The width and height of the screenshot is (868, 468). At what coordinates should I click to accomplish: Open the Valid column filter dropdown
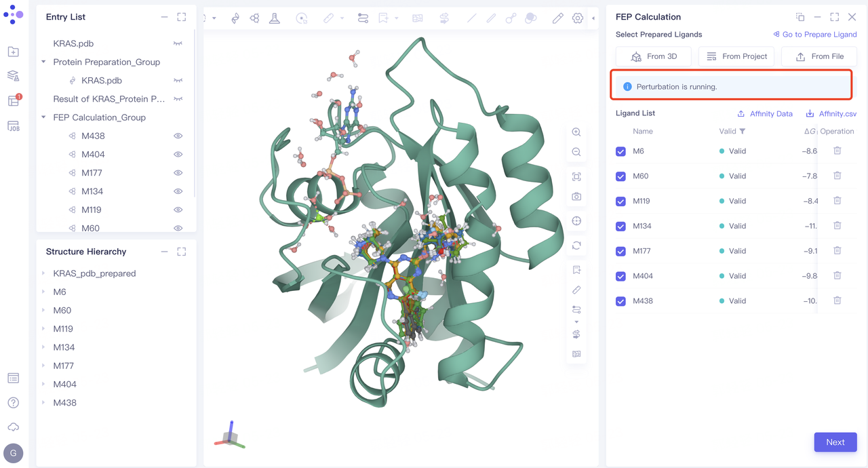point(743,132)
